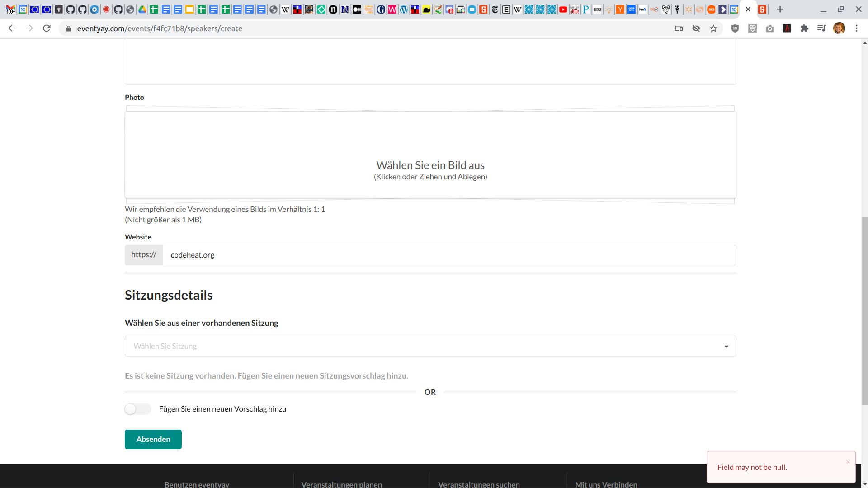Click the site security lock icon
Screen dimensions: 868x488
click(69, 28)
